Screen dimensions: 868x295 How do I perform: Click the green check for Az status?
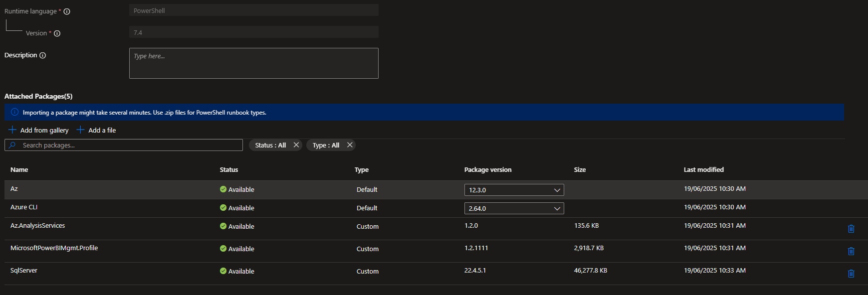(x=223, y=189)
